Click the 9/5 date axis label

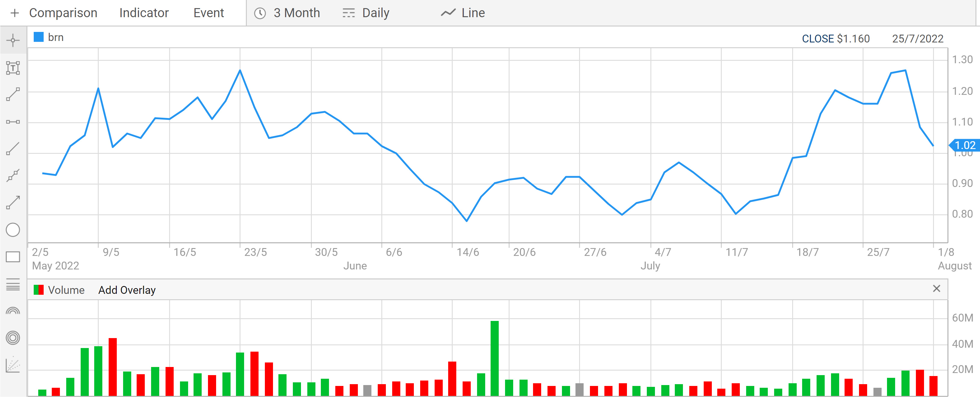111,252
